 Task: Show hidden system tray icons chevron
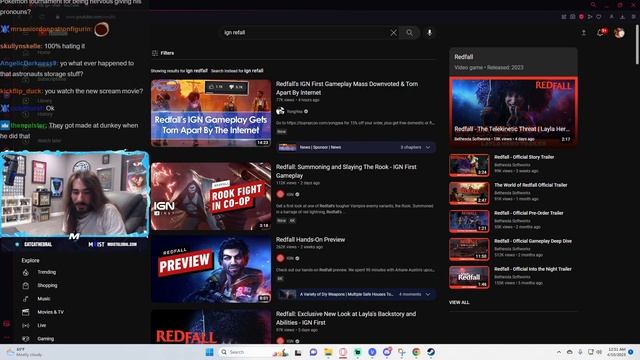pyautogui.click(x=558, y=352)
